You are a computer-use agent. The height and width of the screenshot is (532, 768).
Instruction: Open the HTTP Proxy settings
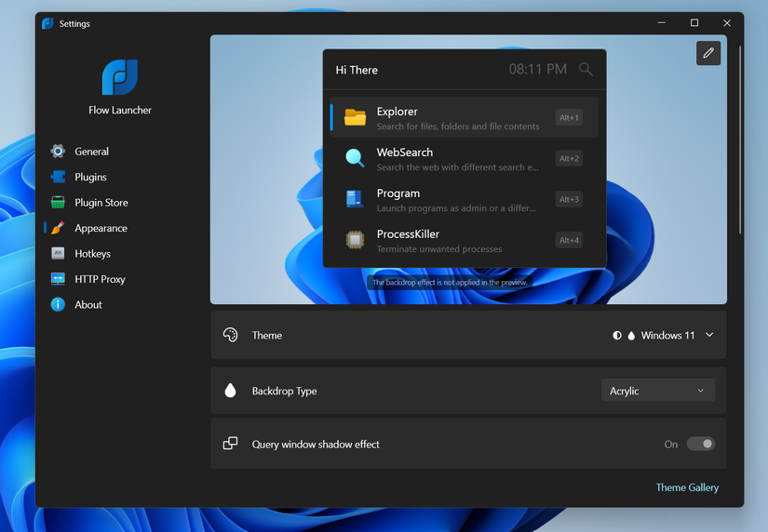tap(100, 279)
